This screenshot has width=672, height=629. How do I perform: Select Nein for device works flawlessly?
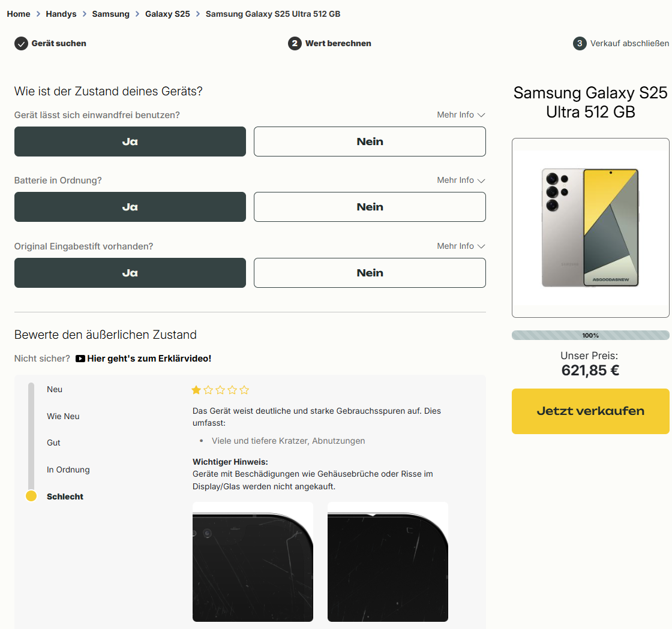tap(370, 142)
